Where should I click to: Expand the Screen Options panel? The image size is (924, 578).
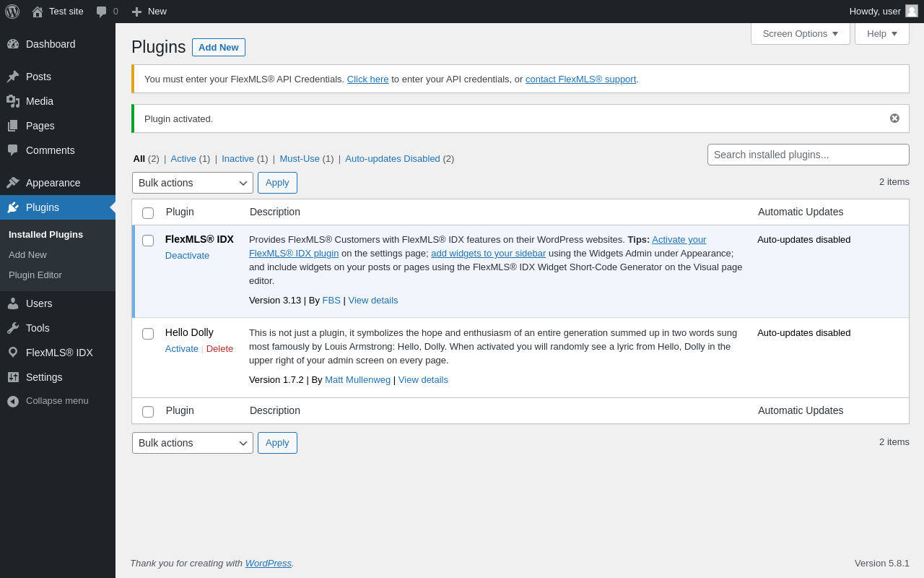tap(801, 33)
